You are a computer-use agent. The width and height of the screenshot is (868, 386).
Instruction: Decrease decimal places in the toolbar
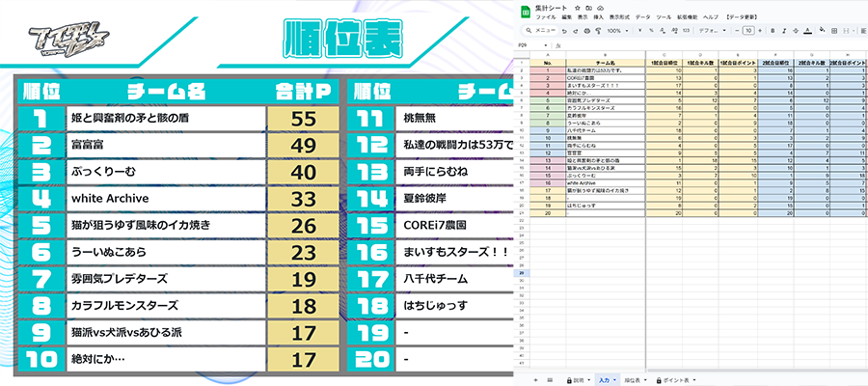(662, 31)
